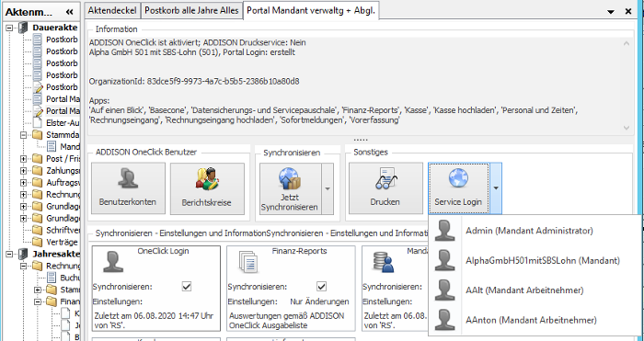The width and height of the screenshot is (644, 341).
Task: Collapse the Jahresakte tree node
Action: click(x=9, y=254)
